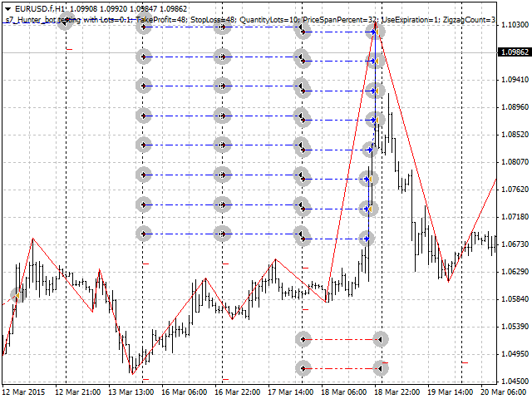
Task: Click time axis label 13 Mar 13:00
Action: click(x=131, y=392)
